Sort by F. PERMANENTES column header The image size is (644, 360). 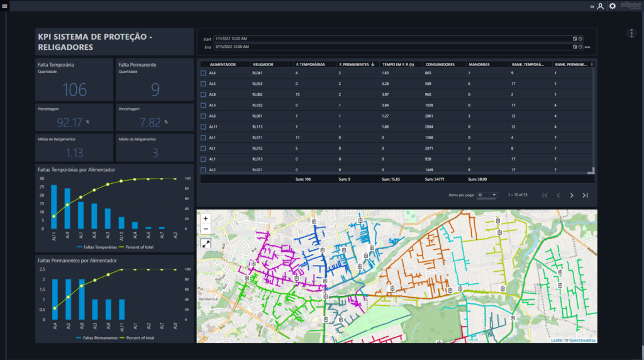354,65
